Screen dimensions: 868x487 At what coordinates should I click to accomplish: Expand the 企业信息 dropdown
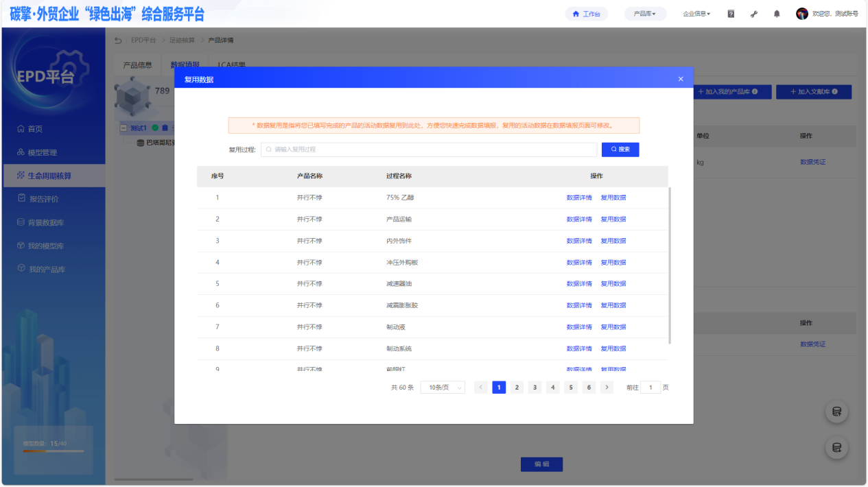tap(696, 14)
